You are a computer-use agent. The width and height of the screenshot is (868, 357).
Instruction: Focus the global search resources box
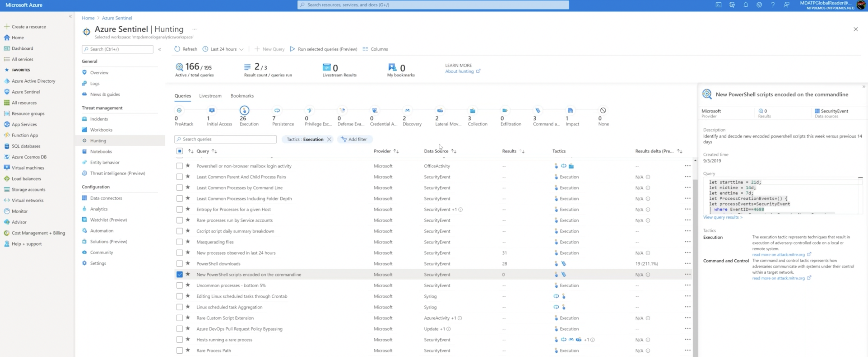(x=433, y=5)
